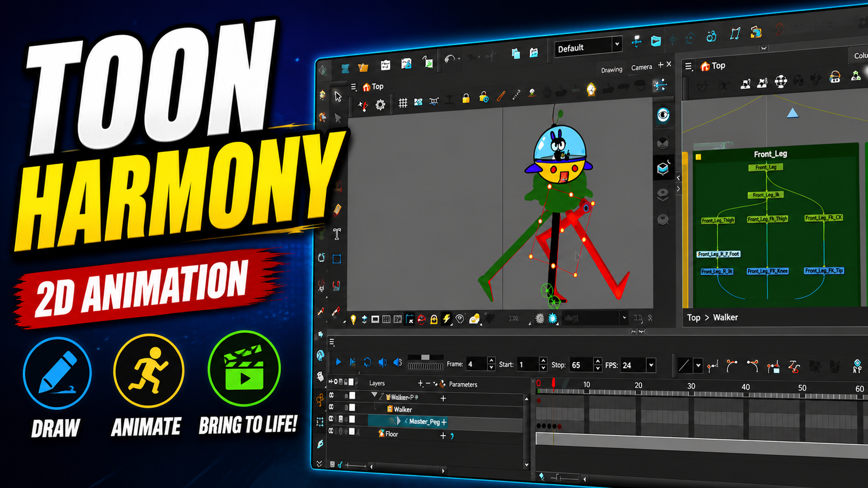Viewport: 868px width, 488px height.
Task: Click the yellow lightning bolt icon under Camera view
Action: coord(446,319)
